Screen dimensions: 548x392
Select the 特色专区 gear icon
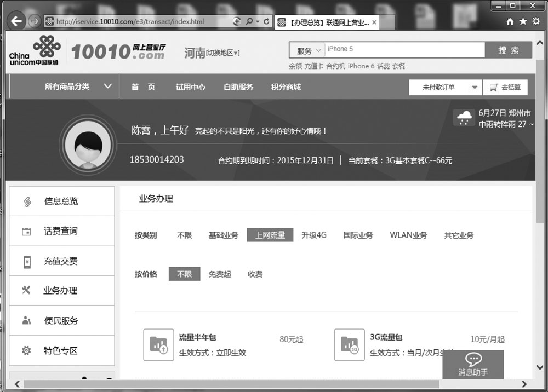26,351
